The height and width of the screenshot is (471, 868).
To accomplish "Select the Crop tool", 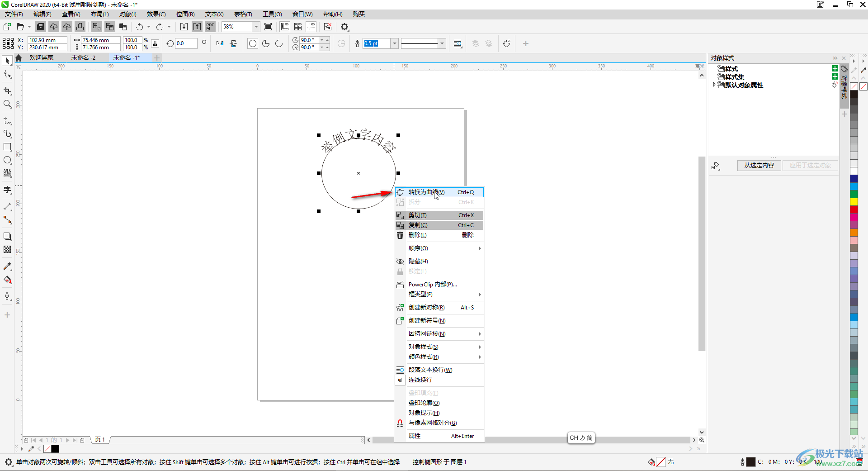I will (x=7, y=91).
